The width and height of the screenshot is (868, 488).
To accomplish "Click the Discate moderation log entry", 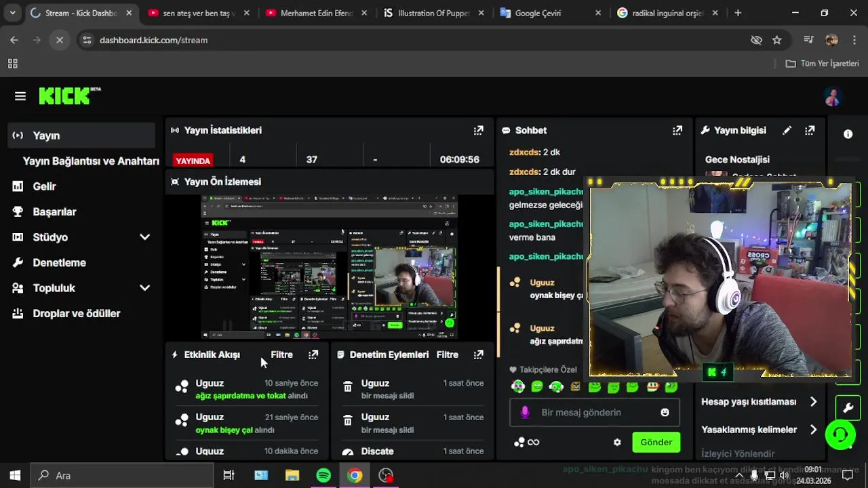I will (x=412, y=451).
